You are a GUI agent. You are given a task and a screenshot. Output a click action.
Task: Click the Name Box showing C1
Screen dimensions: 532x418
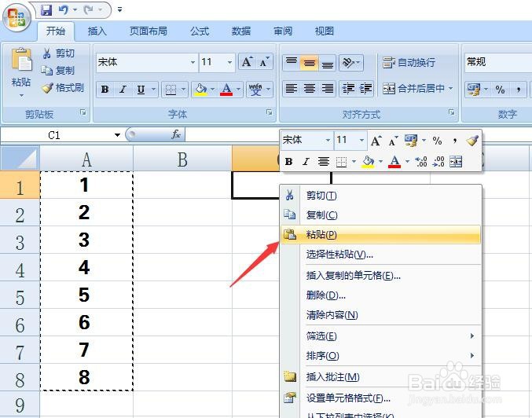(54, 135)
